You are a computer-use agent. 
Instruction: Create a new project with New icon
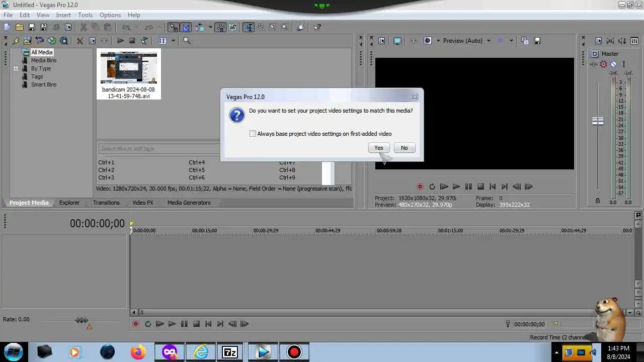pyautogui.click(x=7, y=27)
